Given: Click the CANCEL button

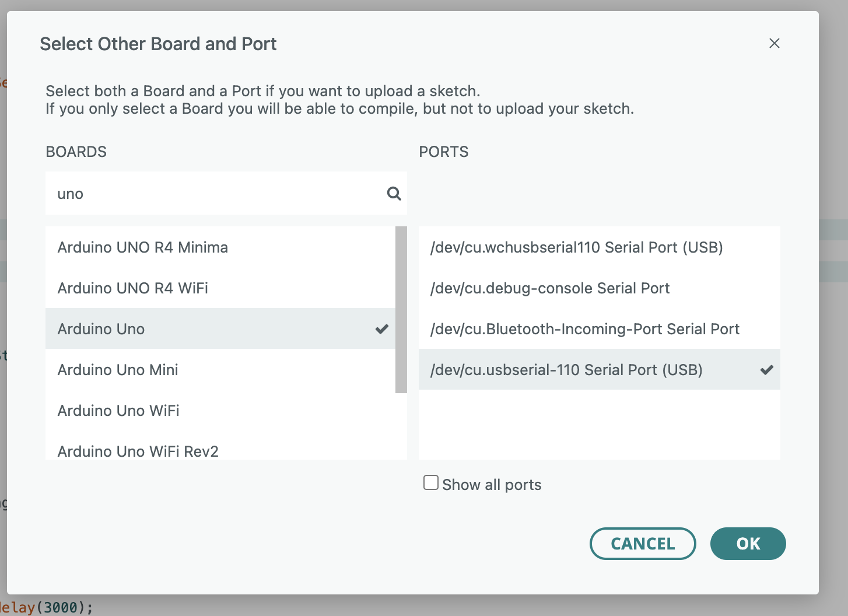Looking at the screenshot, I should tap(643, 544).
